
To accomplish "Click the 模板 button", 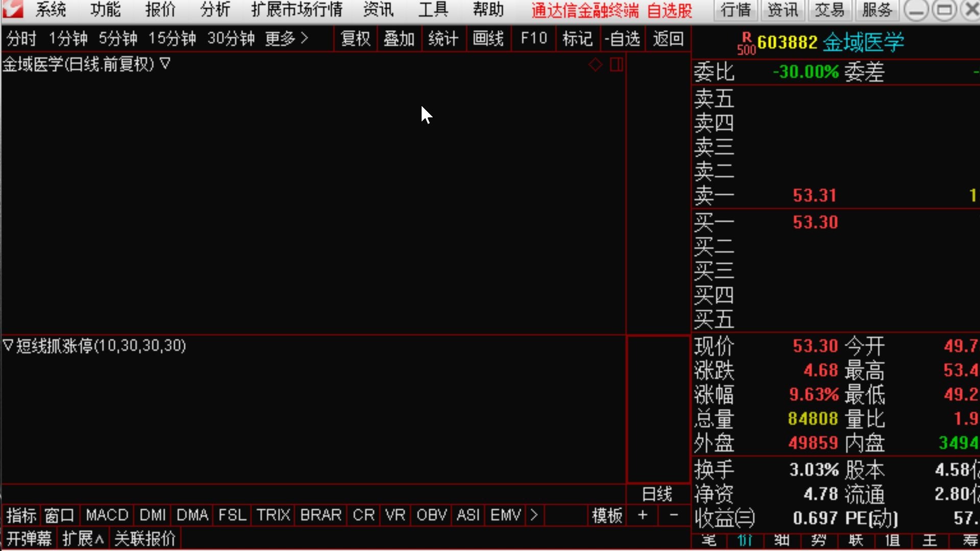I will coord(607,515).
